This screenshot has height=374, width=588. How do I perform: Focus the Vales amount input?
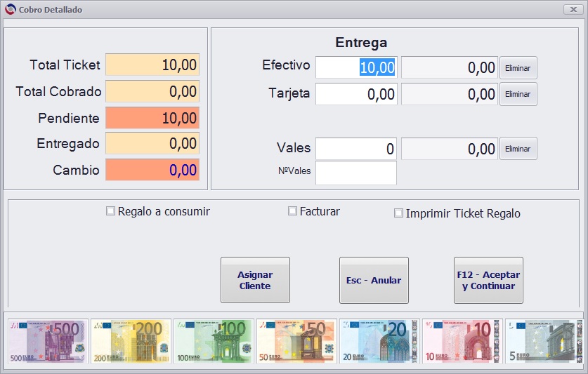(356, 149)
